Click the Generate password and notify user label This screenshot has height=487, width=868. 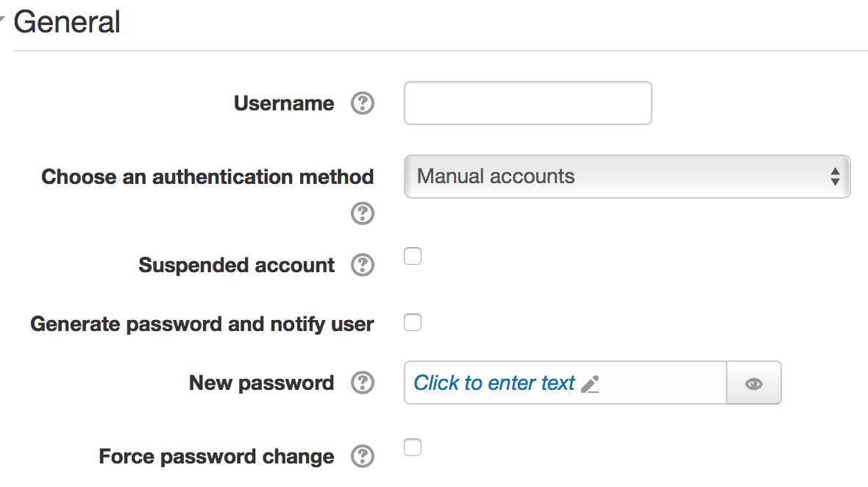[x=202, y=324]
